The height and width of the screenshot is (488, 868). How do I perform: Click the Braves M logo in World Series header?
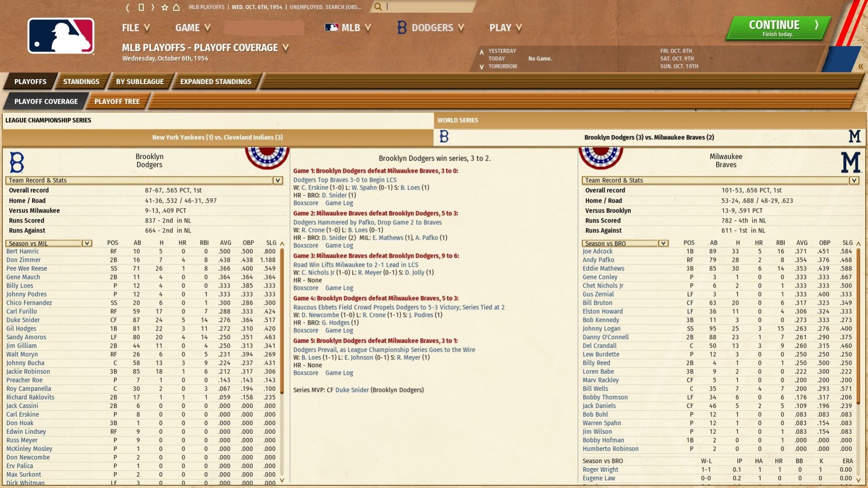point(854,137)
